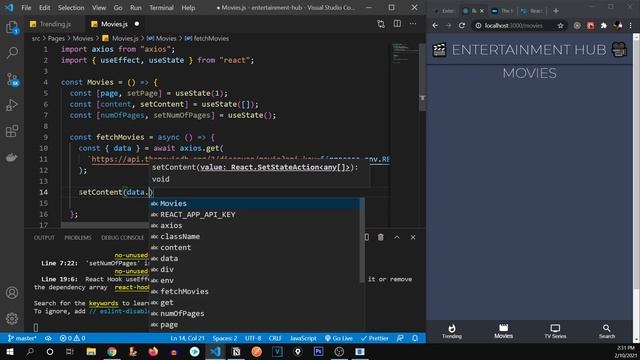Click fetchMovies in the breadcrumb
Image resolution: width=640 pixels, height=360 pixels.
211,38
